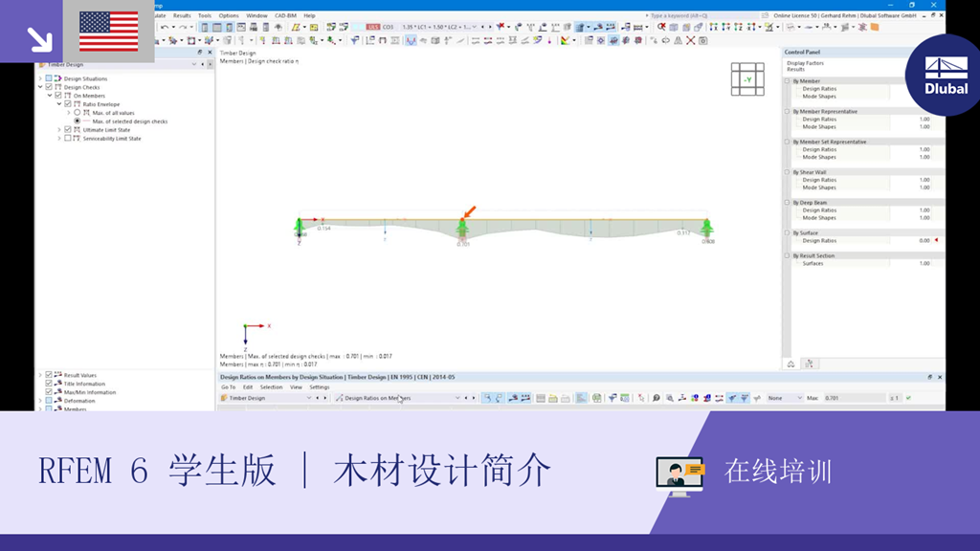980x551 pixels.
Task: Toggle the Title Information checkbox
Action: coord(49,384)
